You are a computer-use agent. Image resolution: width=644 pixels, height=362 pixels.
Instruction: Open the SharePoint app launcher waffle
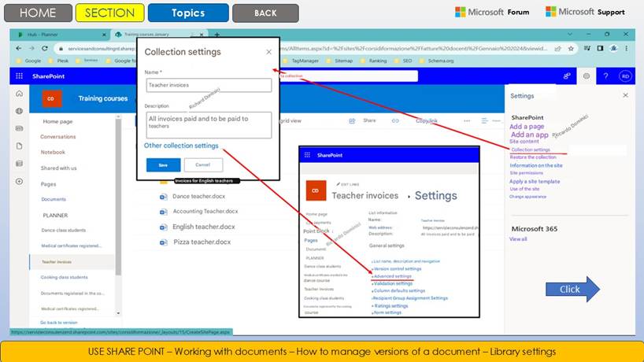point(20,76)
